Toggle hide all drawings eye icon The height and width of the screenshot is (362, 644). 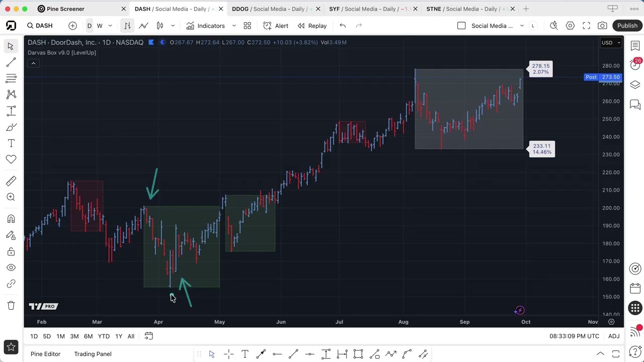(x=11, y=267)
